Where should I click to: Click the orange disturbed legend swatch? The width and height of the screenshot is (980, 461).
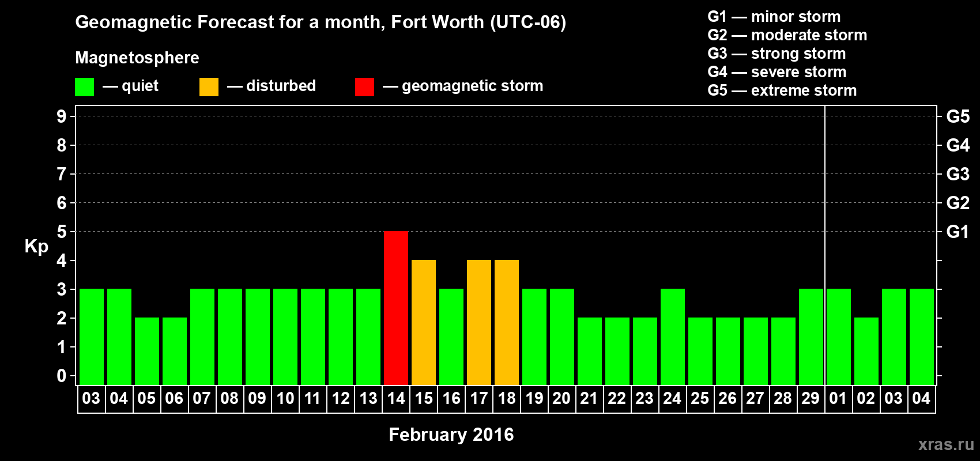point(209,87)
